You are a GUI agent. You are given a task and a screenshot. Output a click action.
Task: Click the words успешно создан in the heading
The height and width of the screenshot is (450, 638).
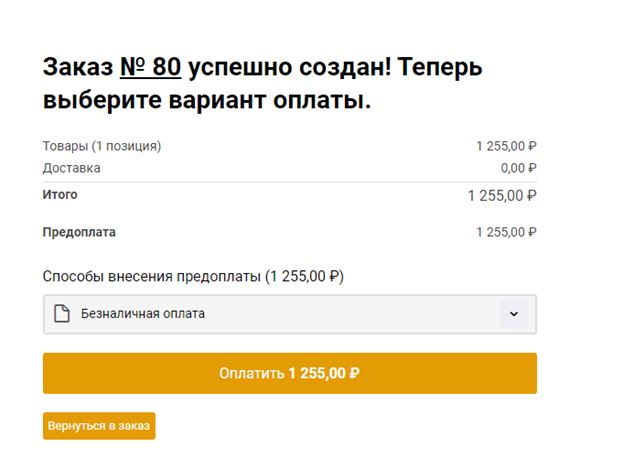coord(289,68)
